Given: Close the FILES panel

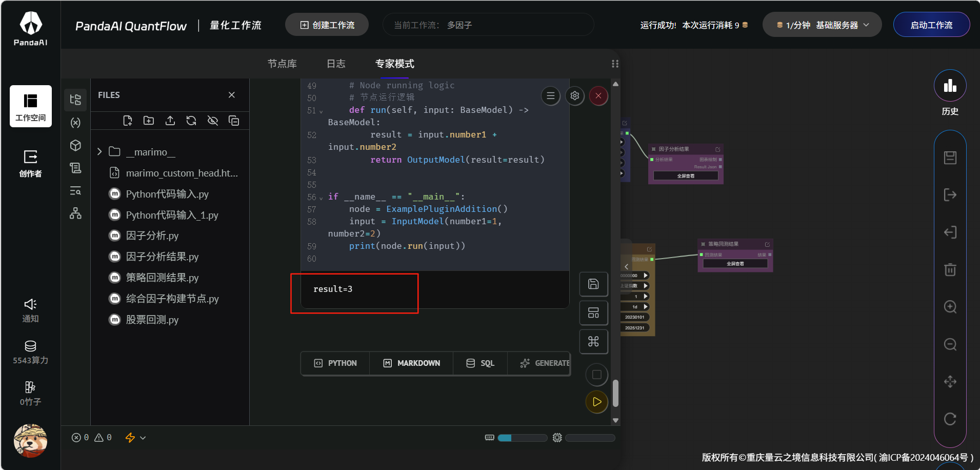Looking at the screenshot, I should 232,95.
